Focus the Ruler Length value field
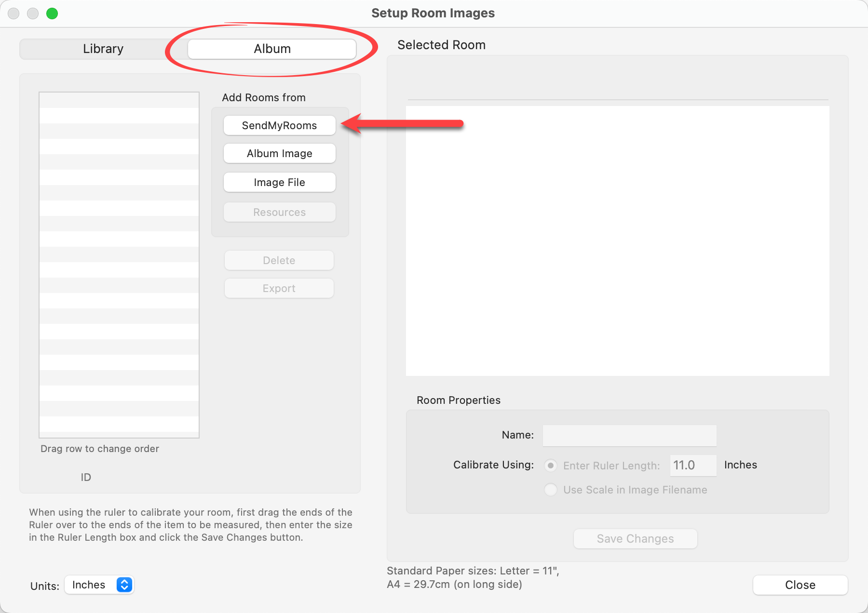The height and width of the screenshot is (613, 868). (692, 466)
